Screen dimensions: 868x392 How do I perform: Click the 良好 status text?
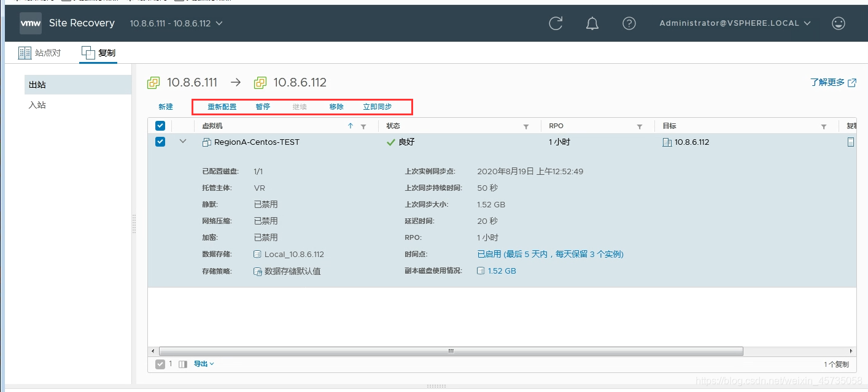tap(407, 142)
